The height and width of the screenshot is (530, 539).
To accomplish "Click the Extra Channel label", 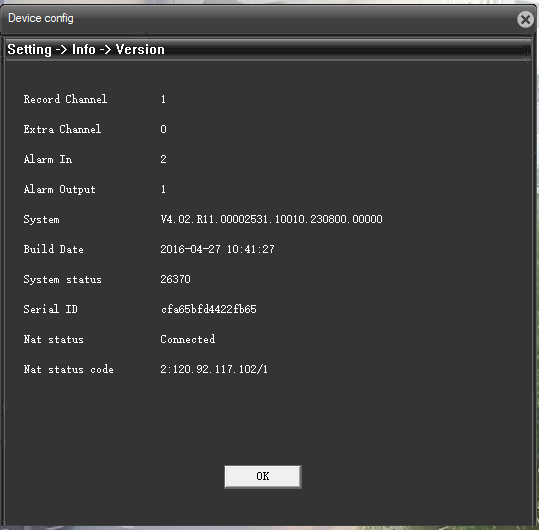I will coord(62,129).
